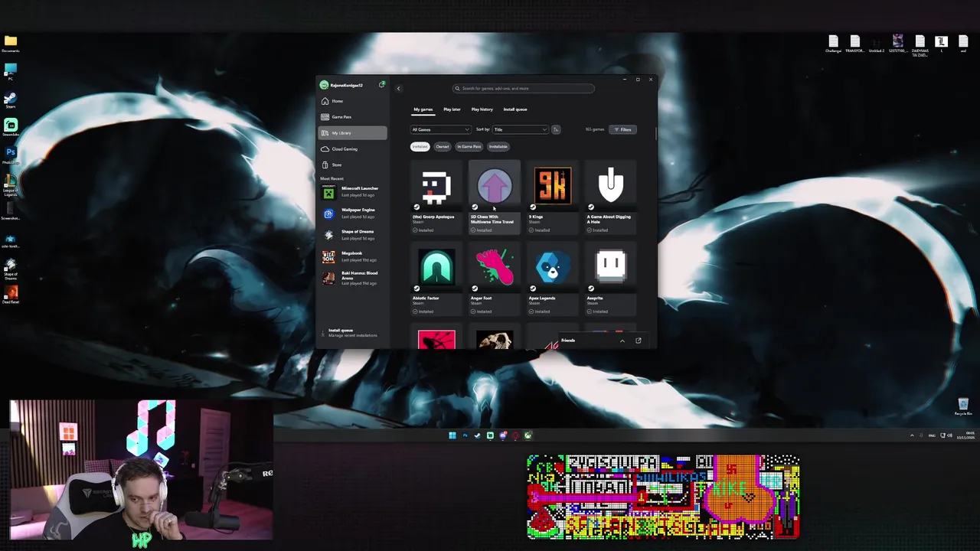Open the Documents folder on desktop

11,44
